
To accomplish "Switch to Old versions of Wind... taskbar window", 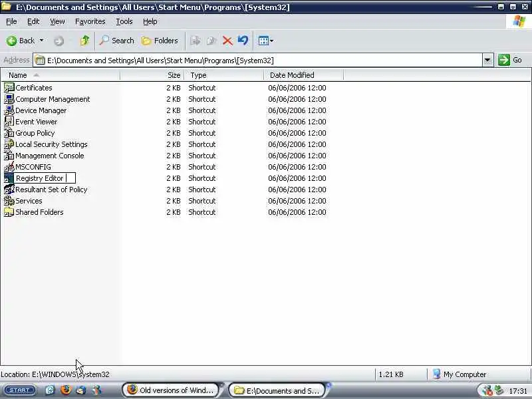I will [171, 390].
